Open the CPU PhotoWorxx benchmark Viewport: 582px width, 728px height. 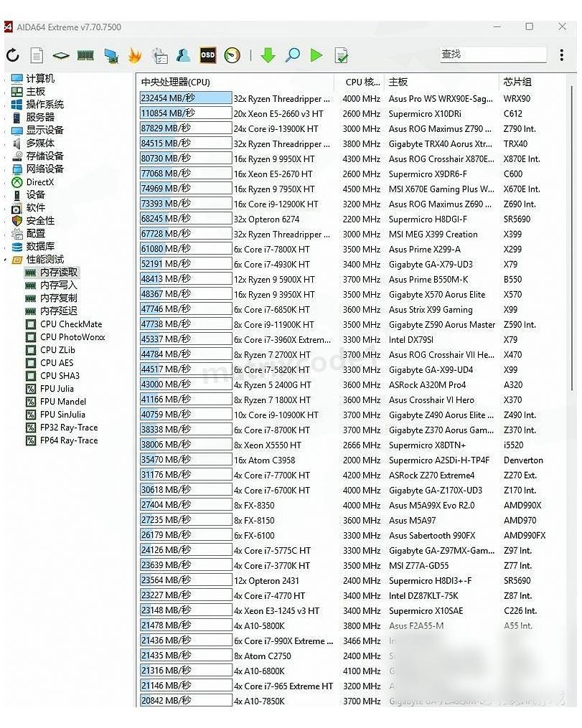[72, 337]
